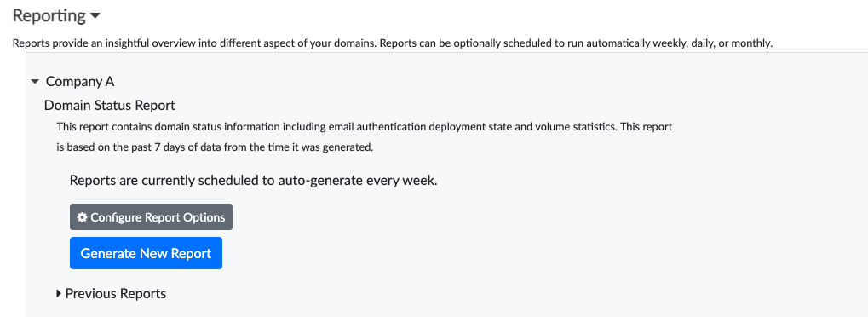Image resolution: width=868 pixels, height=317 pixels.
Task: Click the word 'Generate' on the blue button
Action: click(x=108, y=253)
